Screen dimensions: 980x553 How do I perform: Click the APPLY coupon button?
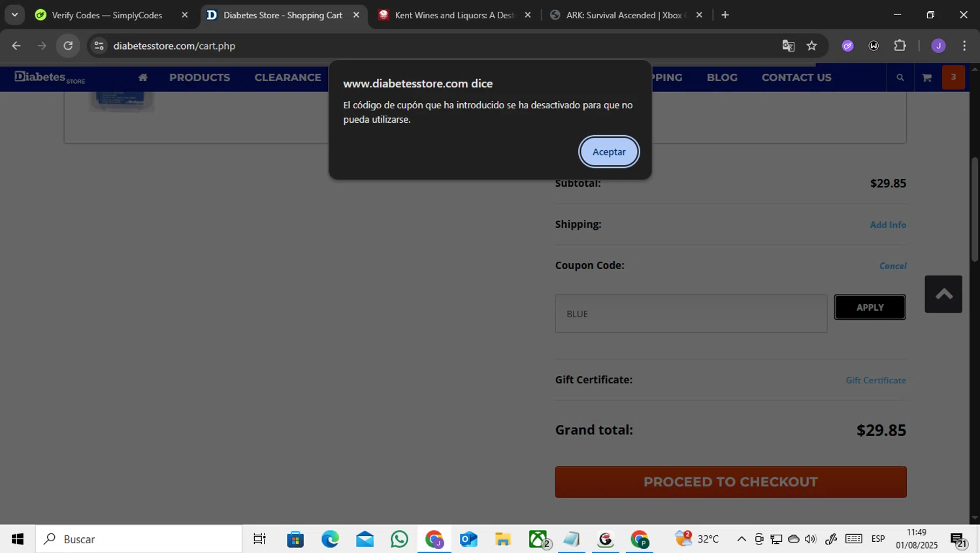[x=870, y=307]
